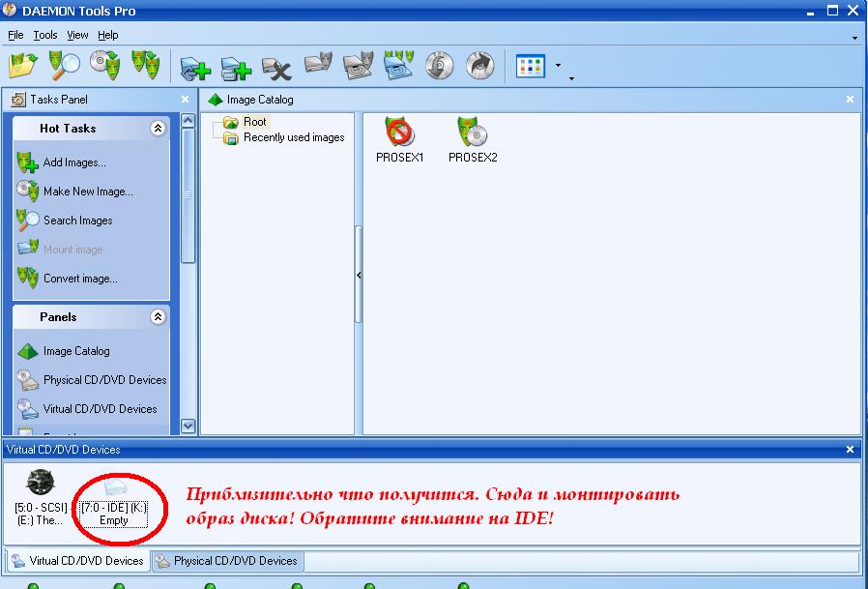Open the view style dropdown arrow

click(558, 66)
